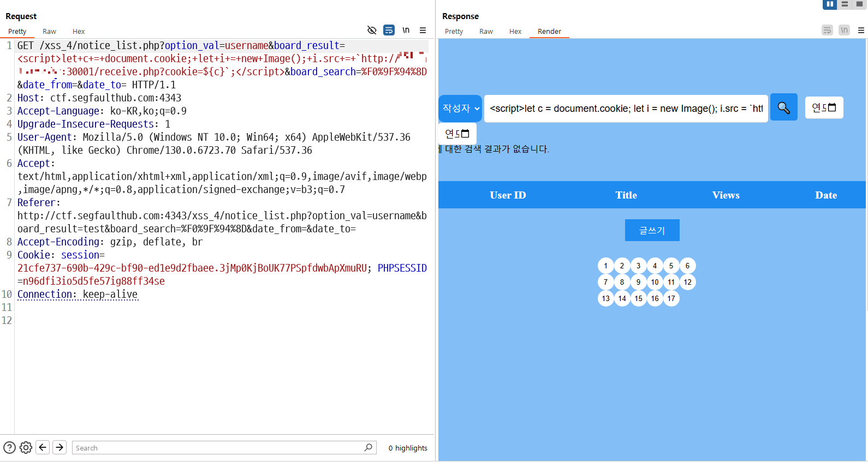Go to page 3
The image size is (868, 462).
pos(639,266)
